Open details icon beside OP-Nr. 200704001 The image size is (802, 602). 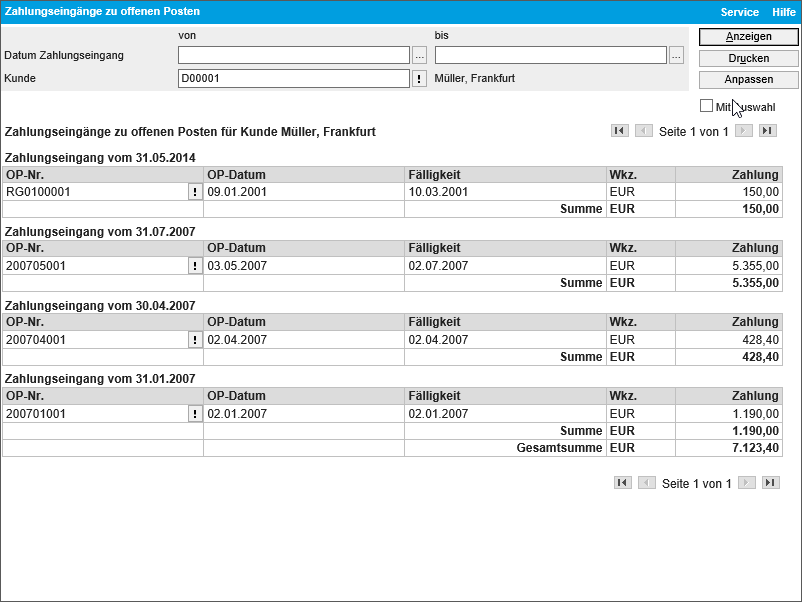pos(195,340)
